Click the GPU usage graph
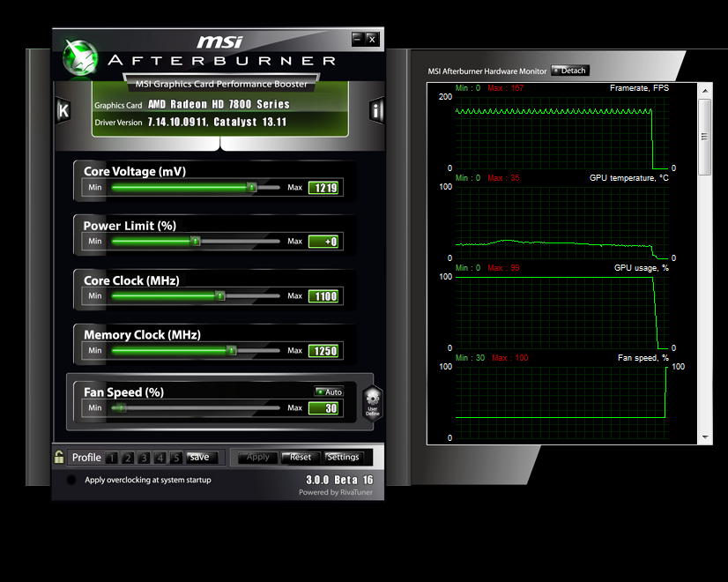The image size is (728, 582). [x=562, y=313]
